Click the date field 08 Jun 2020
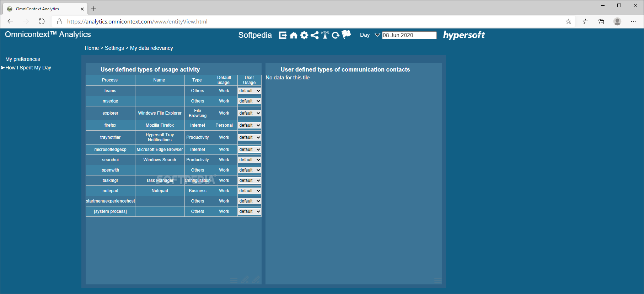 pyautogui.click(x=409, y=35)
